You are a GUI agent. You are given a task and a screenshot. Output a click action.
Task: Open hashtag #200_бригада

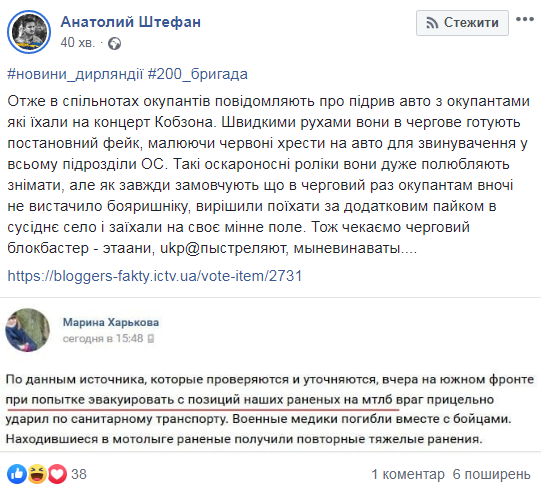click(x=198, y=74)
